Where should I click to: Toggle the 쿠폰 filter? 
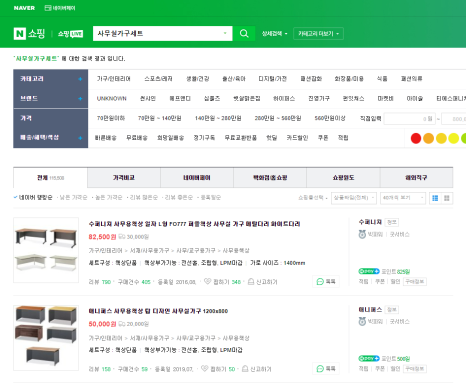point(323,138)
